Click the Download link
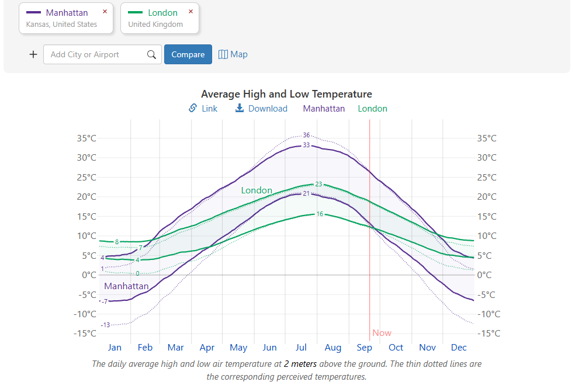Screen dimensions: 575x392 pos(268,109)
